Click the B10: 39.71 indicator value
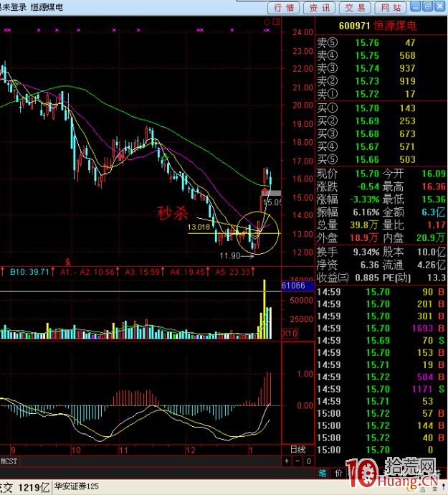Screen dimensions: 448x495 pyautogui.click(x=29, y=272)
